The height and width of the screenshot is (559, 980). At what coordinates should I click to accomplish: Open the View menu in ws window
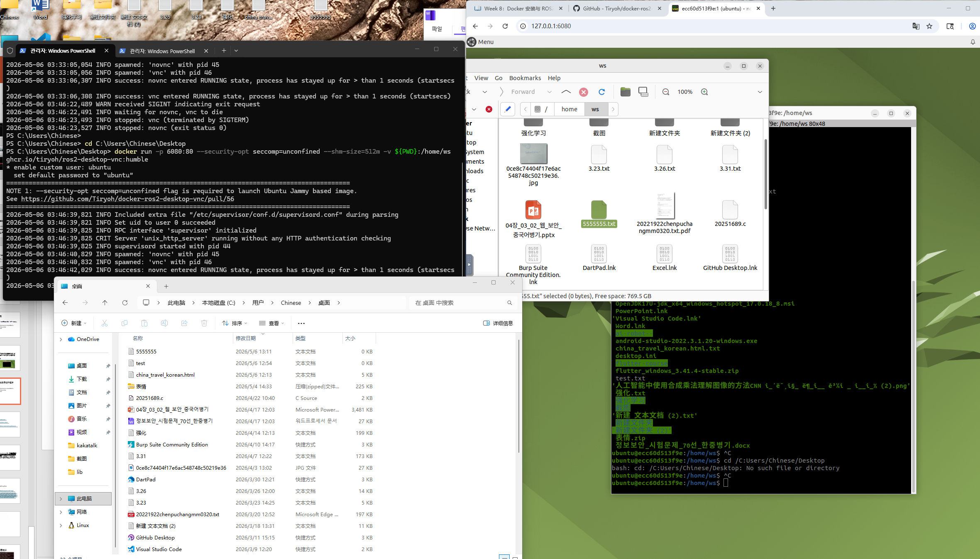(x=481, y=78)
